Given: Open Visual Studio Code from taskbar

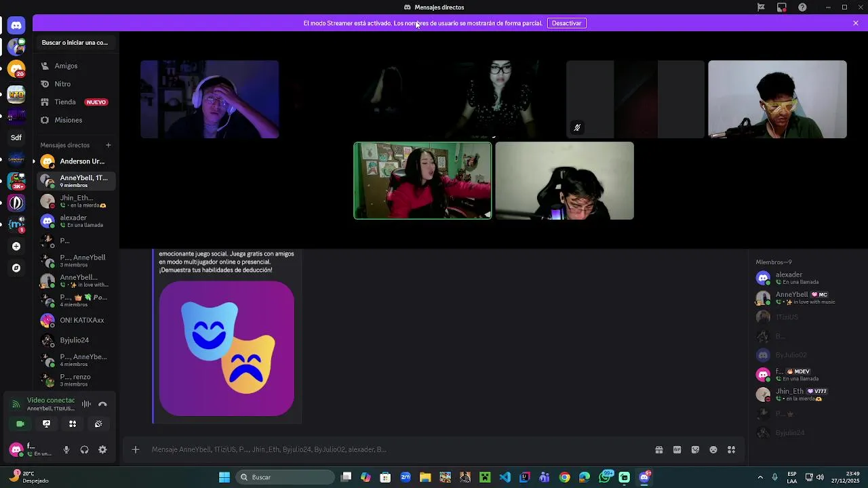Looking at the screenshot, I should 505,477.
